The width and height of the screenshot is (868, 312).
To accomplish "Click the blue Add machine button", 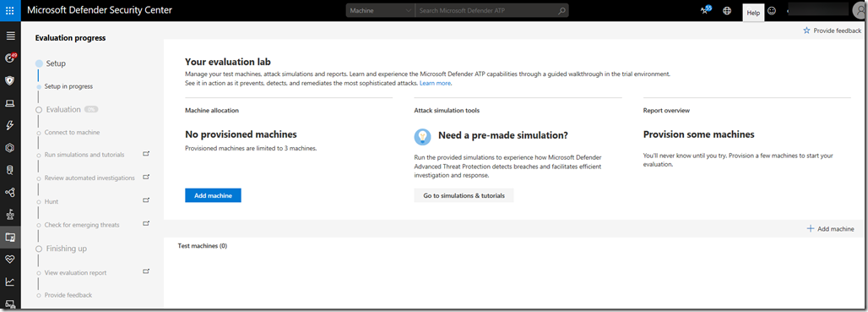I will 213,195.
